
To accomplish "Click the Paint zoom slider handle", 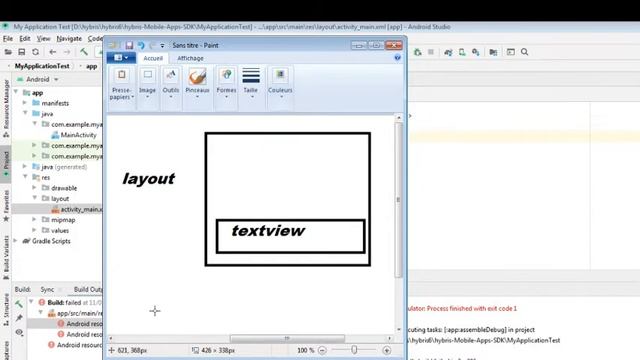I will point(354,350).
